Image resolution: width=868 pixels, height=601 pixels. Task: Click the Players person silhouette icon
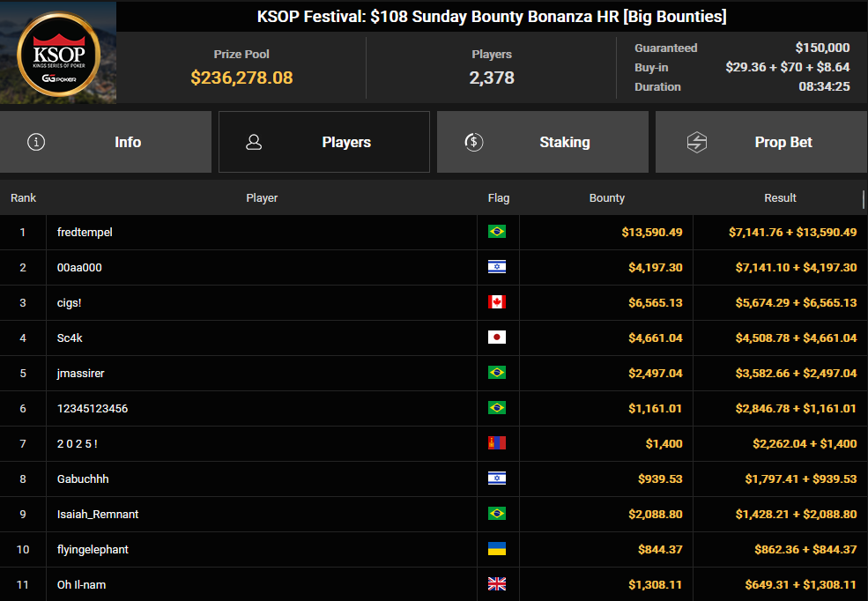click(x=254, y=142)
